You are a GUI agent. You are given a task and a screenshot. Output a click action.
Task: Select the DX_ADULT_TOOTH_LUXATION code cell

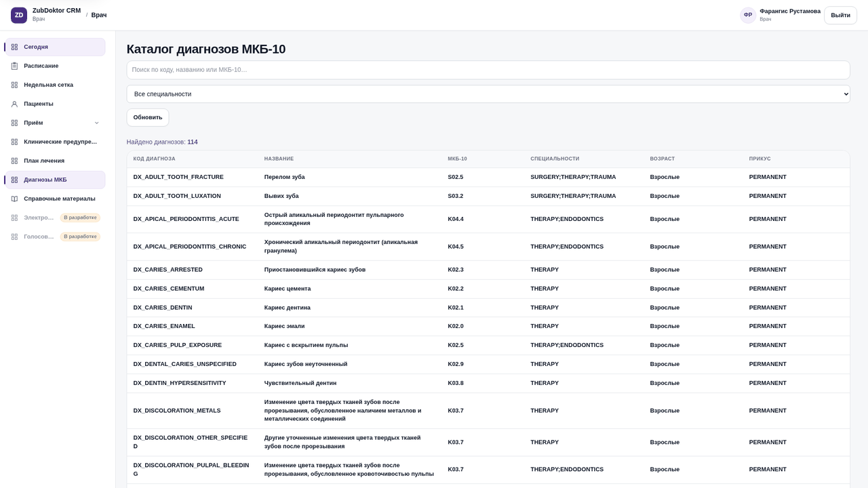177,196
